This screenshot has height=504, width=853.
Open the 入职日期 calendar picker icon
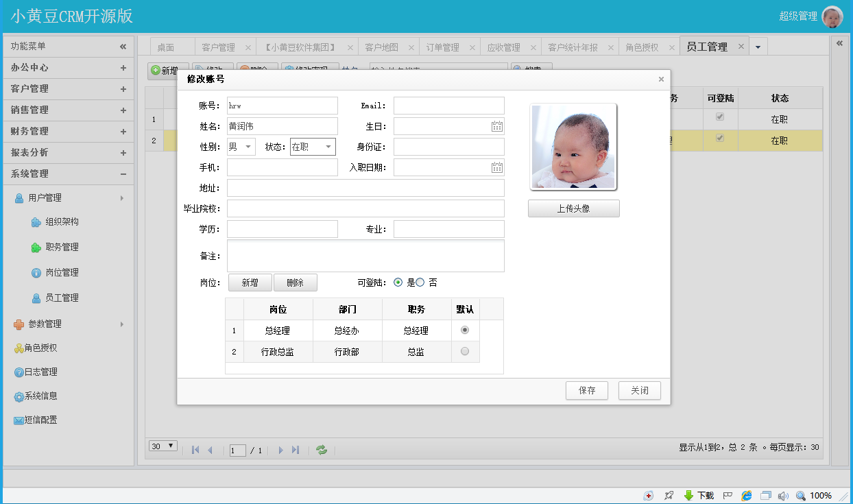point(497,167)
